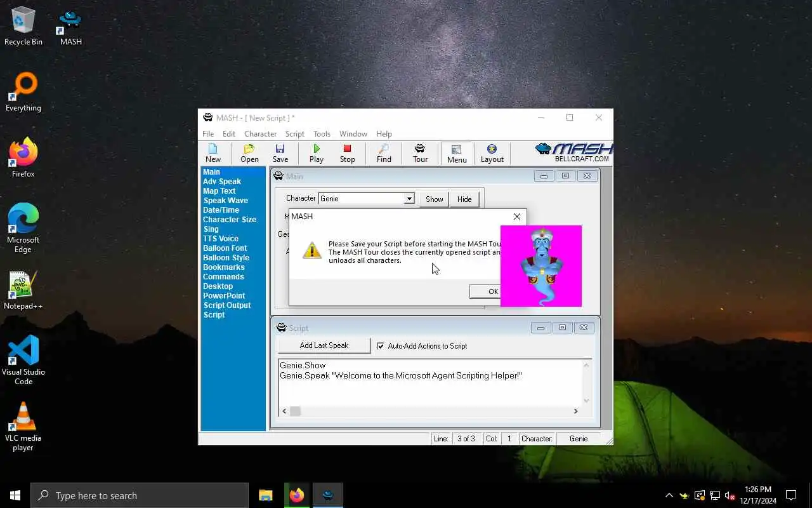Image resolution: width=812 pixels, height=508 pixels.
Task: Click the Genie.Speak line in the script
Action: click(x=401, y=375)
